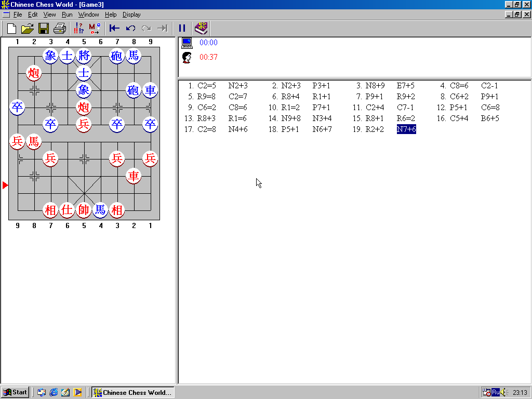Click the Windows Start button
The image size is (532, 399).
(15, 392)
